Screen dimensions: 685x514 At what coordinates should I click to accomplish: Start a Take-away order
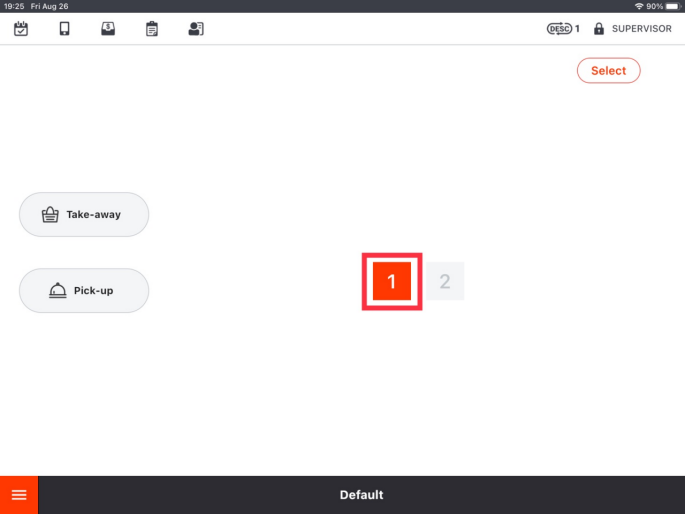(x=84, y=214)
